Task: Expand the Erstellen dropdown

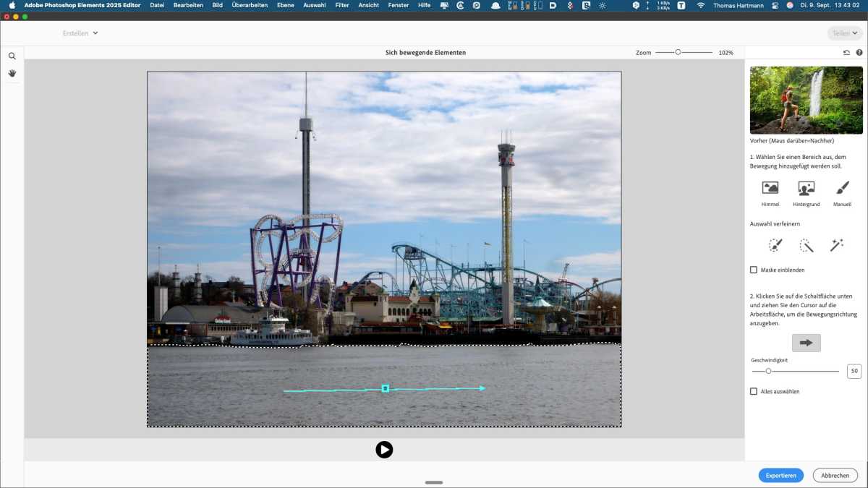Action: (80, 33)
